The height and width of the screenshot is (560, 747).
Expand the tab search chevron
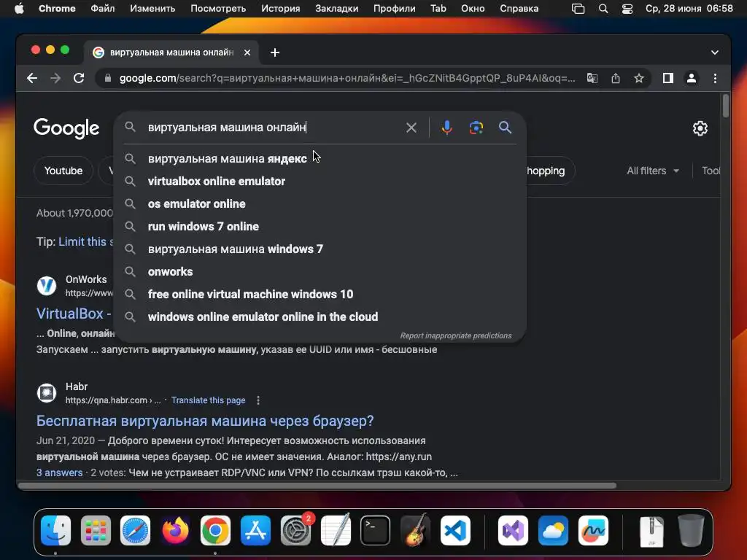click(x=715, y=52)
